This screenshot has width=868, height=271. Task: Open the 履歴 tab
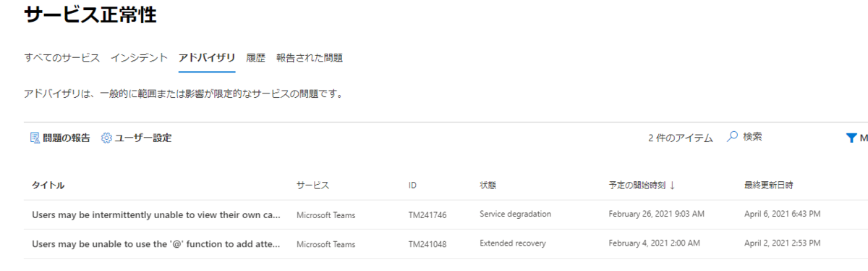(x=255, y=58)
